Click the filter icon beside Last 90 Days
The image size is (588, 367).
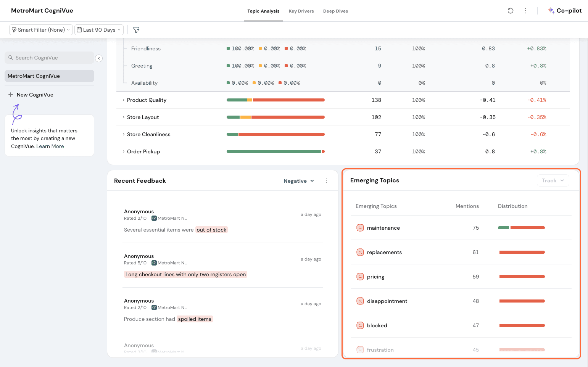(136, 30)
